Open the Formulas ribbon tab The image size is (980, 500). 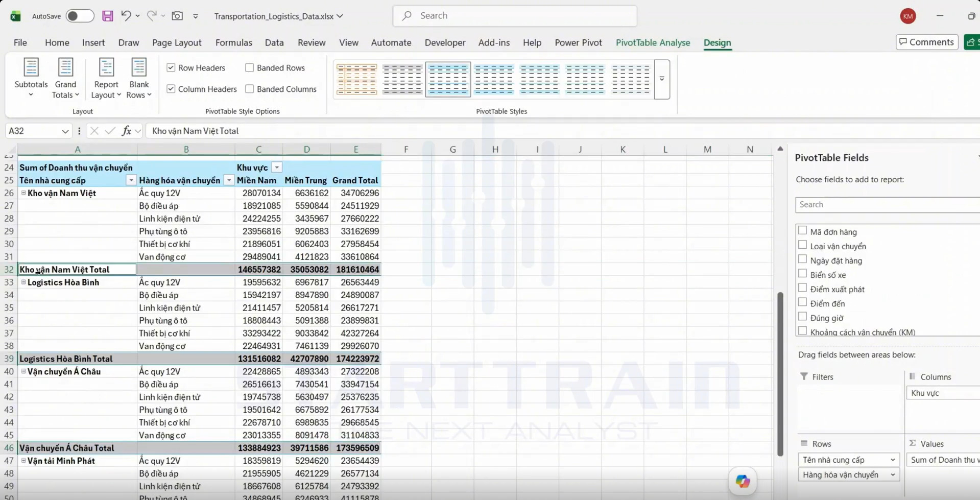click(x=233, y=42)
